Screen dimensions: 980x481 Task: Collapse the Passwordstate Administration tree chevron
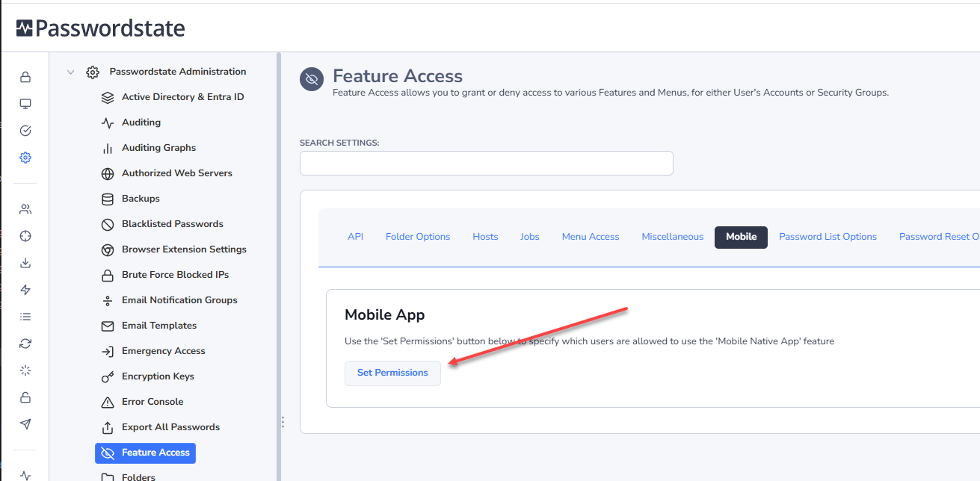click(x=70, y=72)
